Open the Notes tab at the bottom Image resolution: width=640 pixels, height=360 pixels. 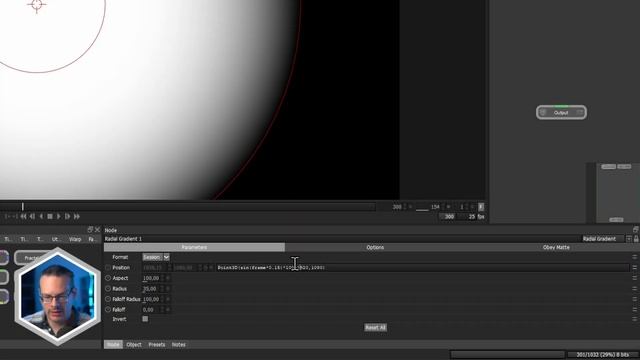pos(178,344)
